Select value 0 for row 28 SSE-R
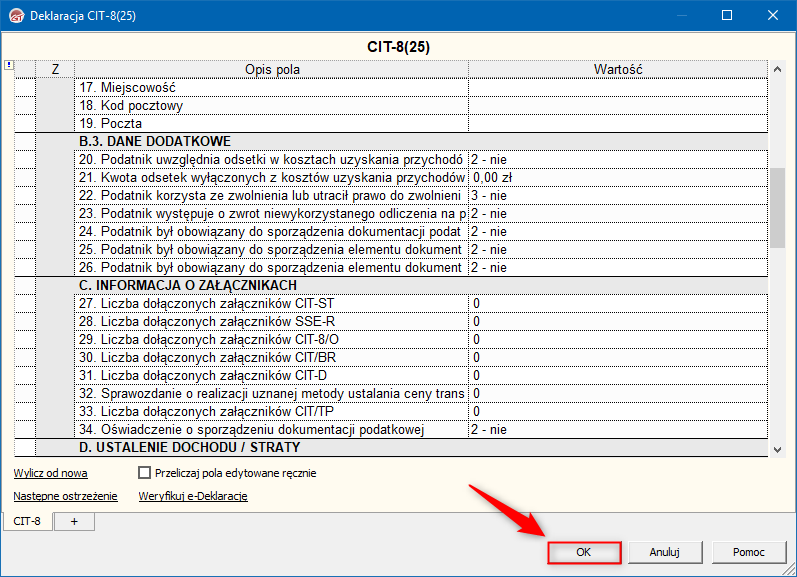Screen dimensions: 797x577 618,321
